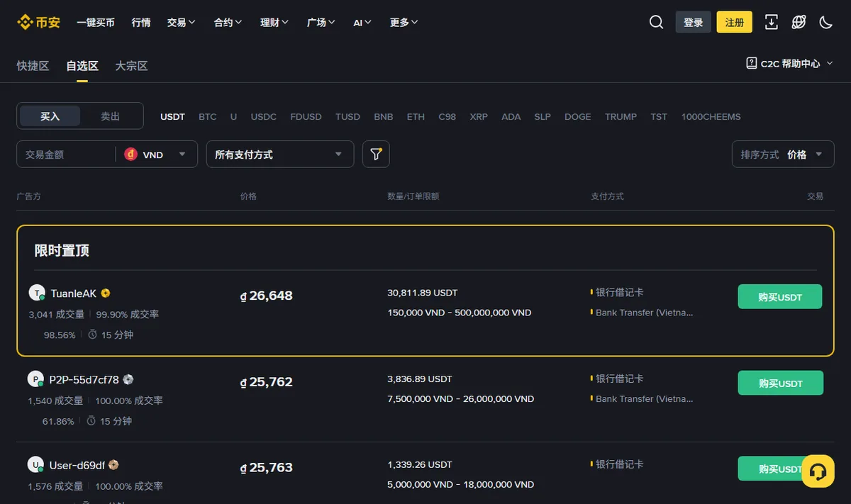Click TuanleAK's avatar
This screenshot has width=851, height=504.
(37, 293)
